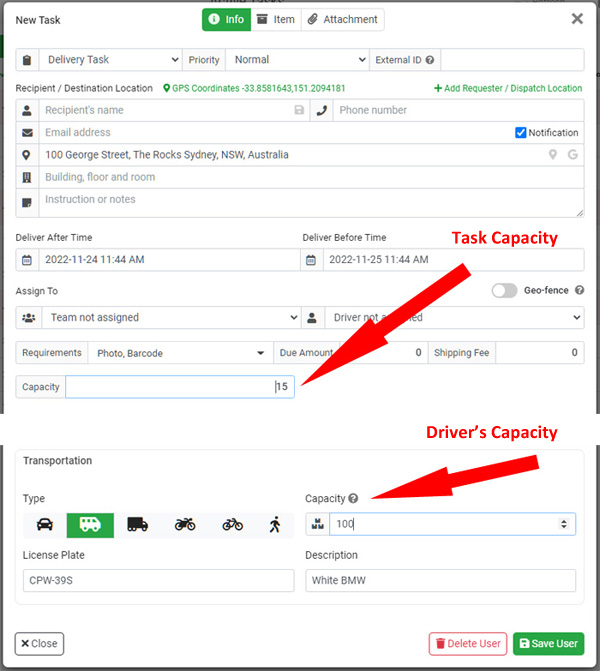
Task: Switch to the Info tab
Action: pos(226,20)
